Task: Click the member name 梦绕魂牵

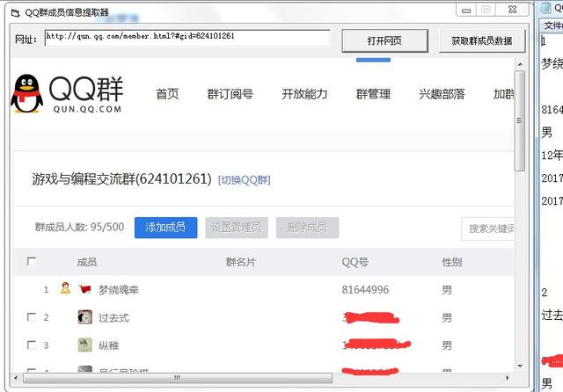Action: (x=119, y=290)
